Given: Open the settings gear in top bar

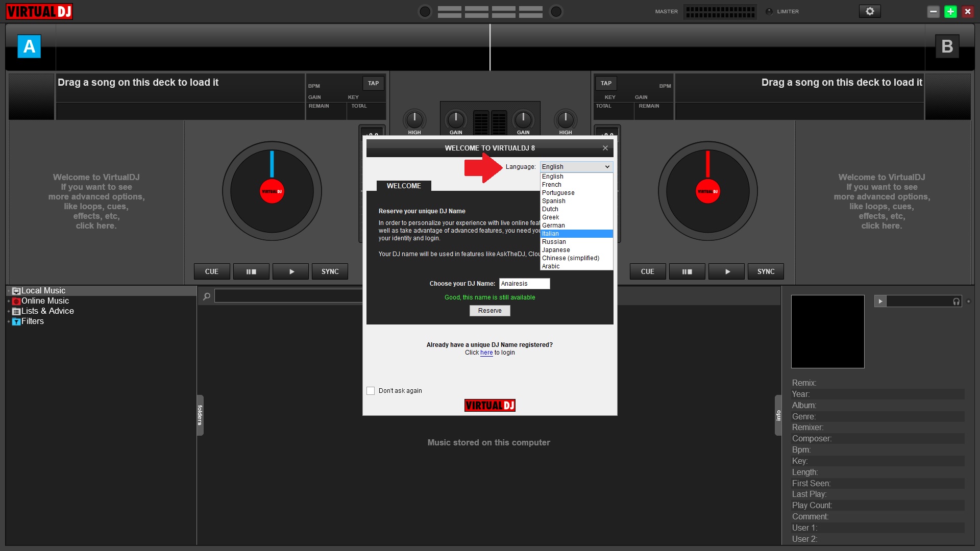Looking at the screenshot, I should (870, 11).
